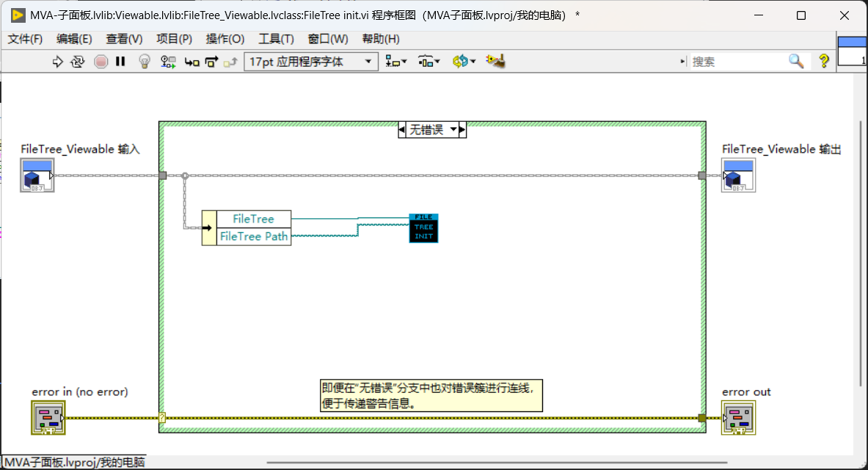Click the context help question mark
Screen dimensions: 868x470
(x=824, y=61)
